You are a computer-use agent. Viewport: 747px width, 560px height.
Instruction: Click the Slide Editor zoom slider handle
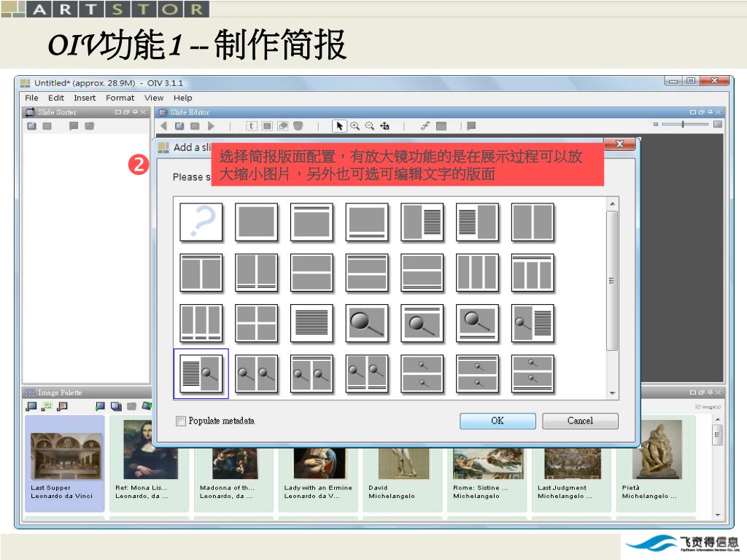pos(683,124)
